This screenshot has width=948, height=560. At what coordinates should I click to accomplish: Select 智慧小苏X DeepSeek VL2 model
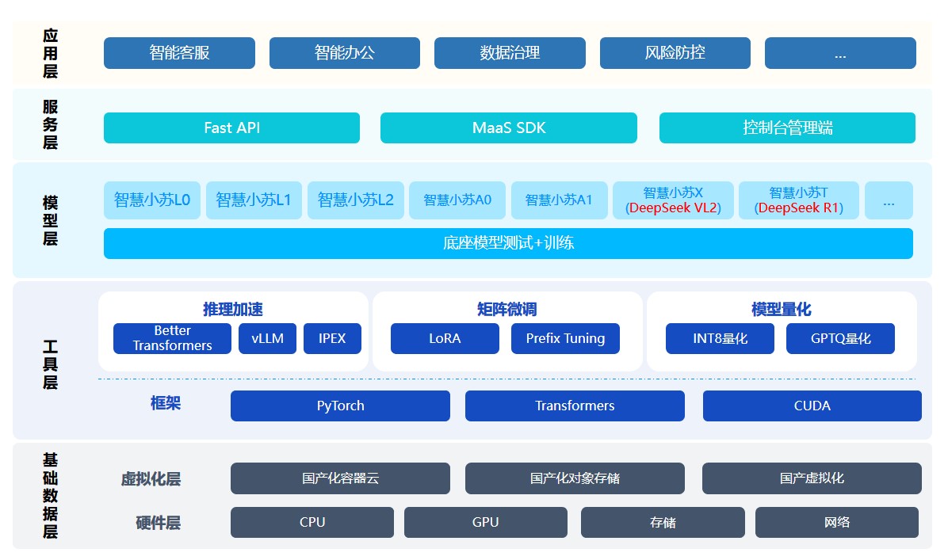point(673,200)
